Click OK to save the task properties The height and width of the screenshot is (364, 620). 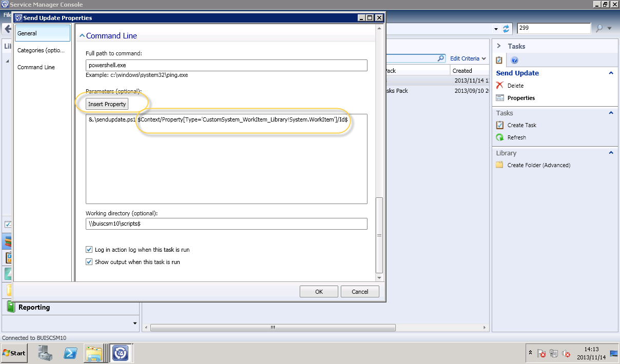point(319,292)
